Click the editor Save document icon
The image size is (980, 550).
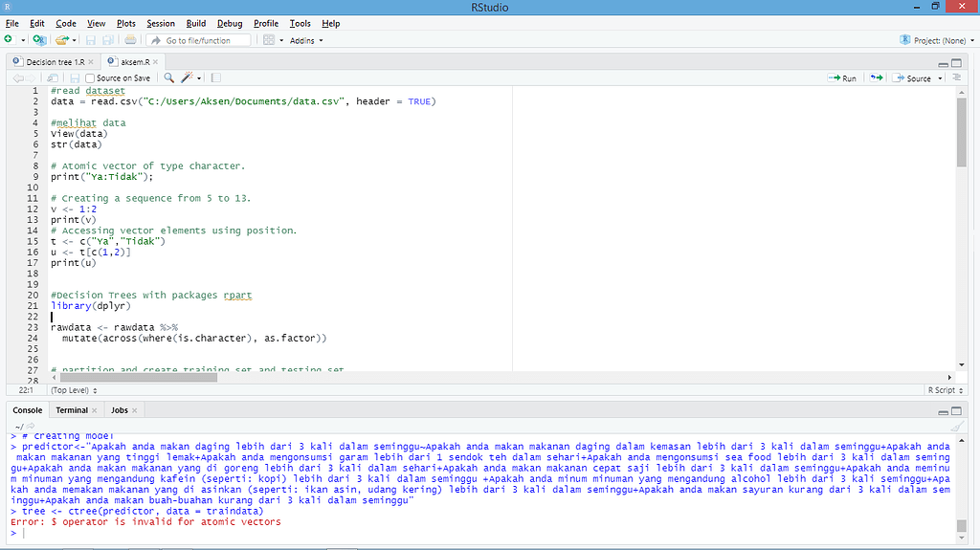[x=75, y=78]
